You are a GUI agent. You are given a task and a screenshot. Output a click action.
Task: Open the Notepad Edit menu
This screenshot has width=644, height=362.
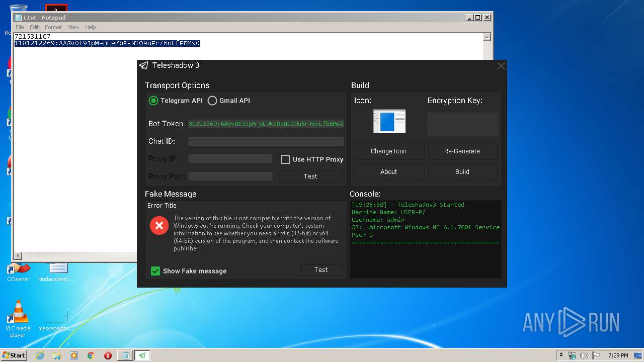[x=34, y=27]
